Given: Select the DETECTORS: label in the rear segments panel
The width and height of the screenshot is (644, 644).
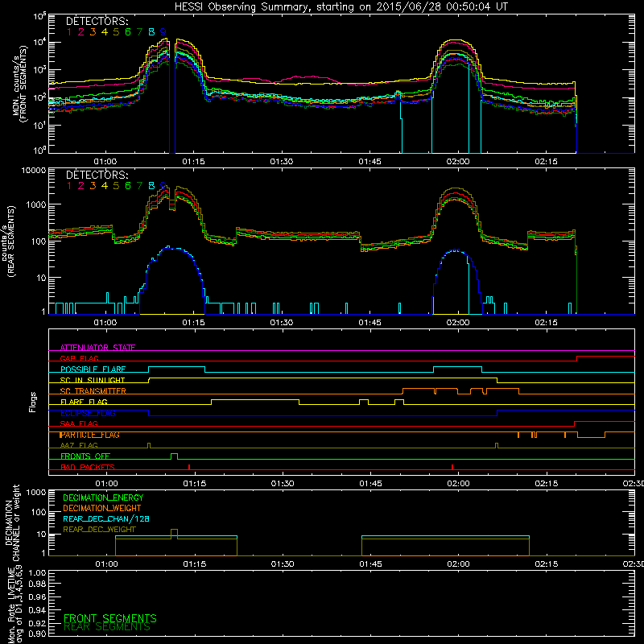Looking at the screenshot, I should coord(97,175).
